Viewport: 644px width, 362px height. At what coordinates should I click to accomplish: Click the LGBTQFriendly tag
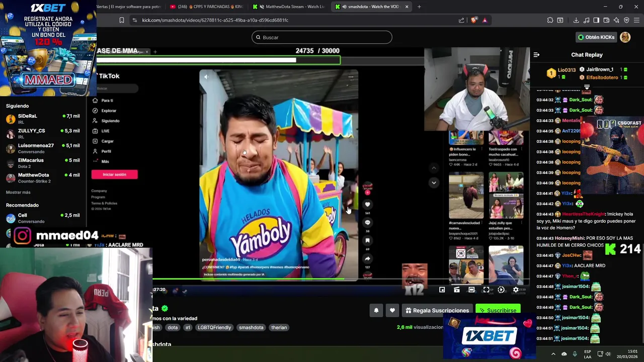point(214,327)
